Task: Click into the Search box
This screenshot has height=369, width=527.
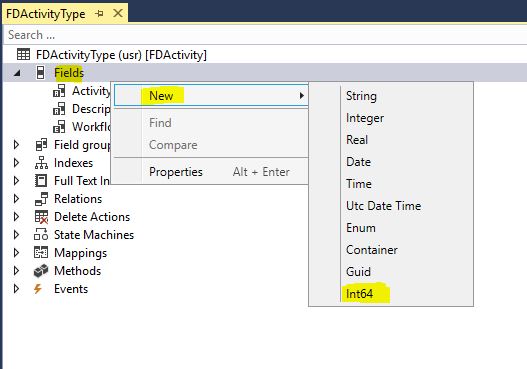Action: coord(265,35)
